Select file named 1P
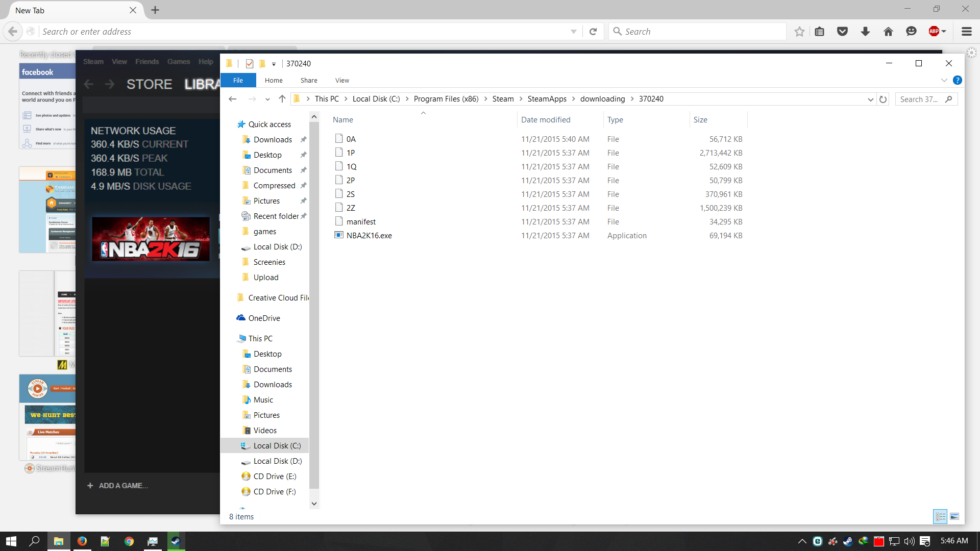 point(351,153)
